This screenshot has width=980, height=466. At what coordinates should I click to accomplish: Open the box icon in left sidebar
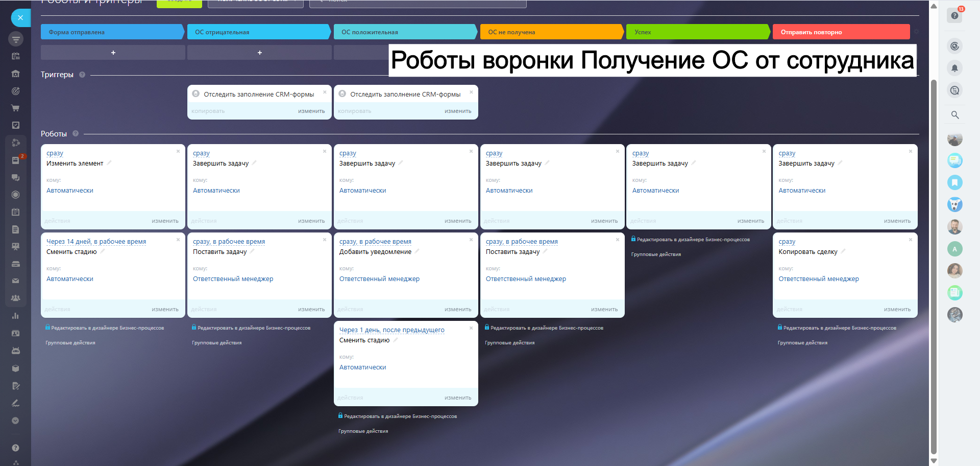coord(16,368)
